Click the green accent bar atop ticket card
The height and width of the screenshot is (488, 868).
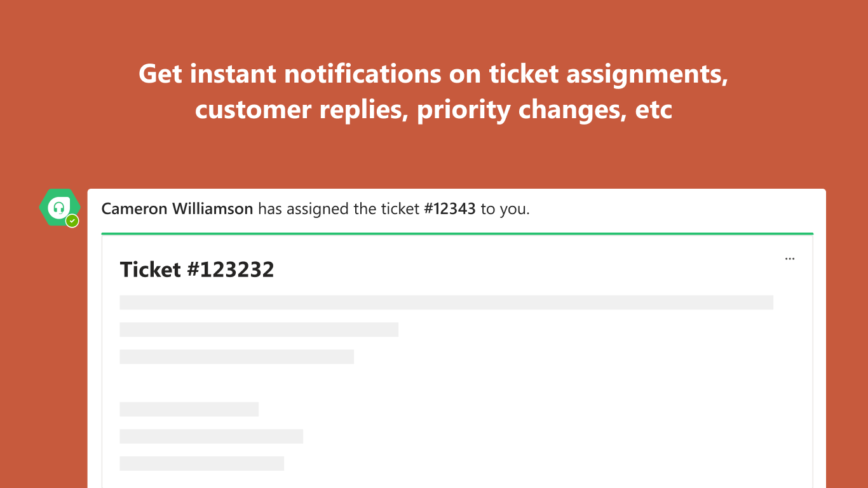click(x=457, y=234)
